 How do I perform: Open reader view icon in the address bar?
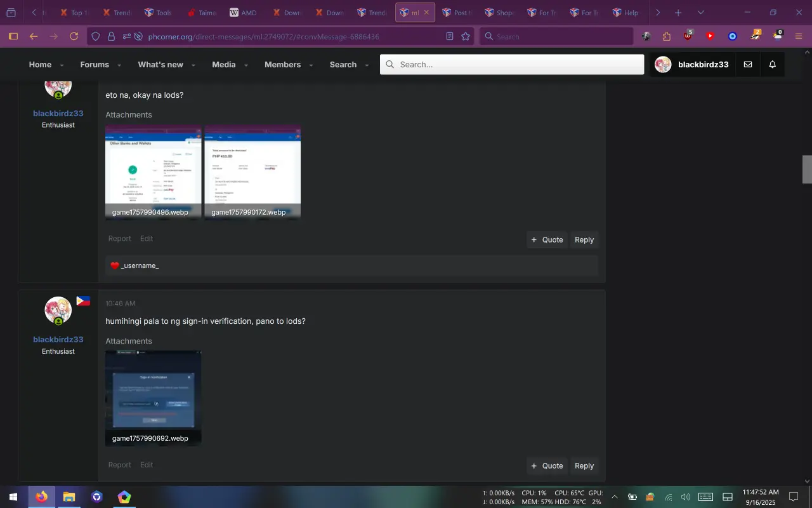[450, 36]
